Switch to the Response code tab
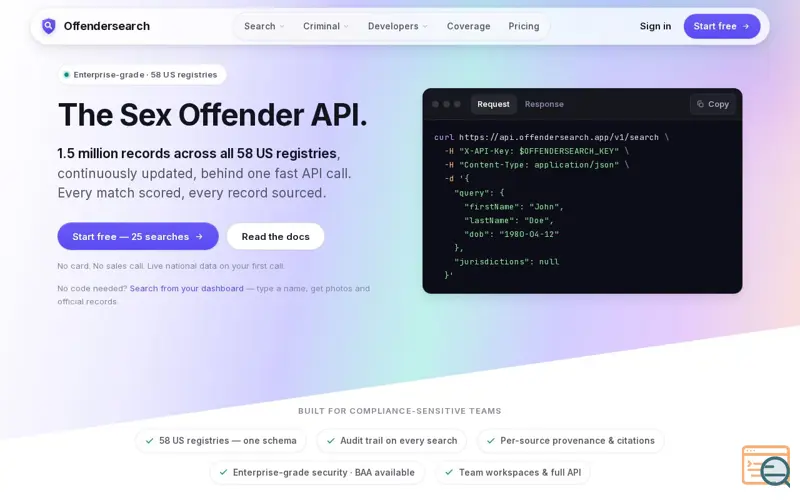 [544, 104]
